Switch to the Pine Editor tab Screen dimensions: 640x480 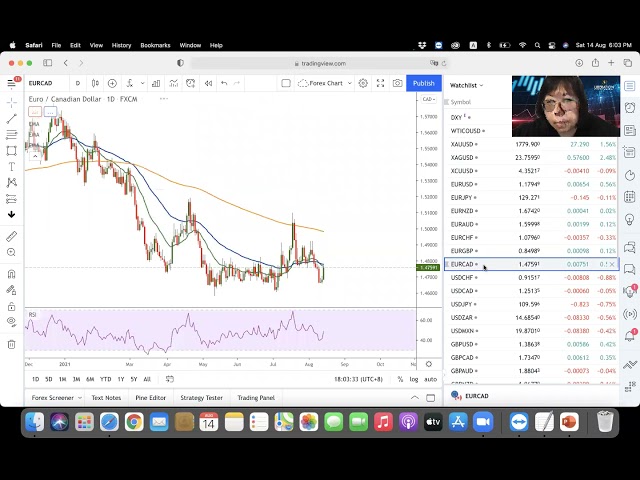pyautogui.click(x=150, y=398)
